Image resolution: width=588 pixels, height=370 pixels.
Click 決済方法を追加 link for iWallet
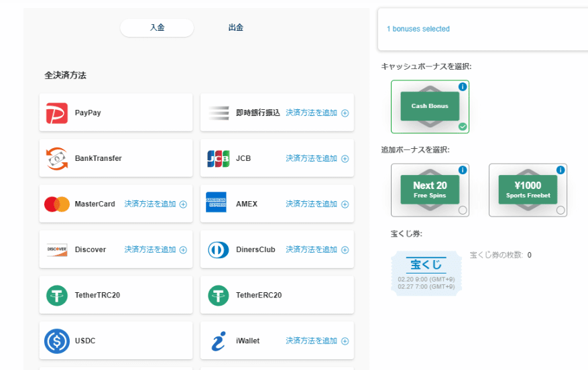click(x=311, y=341)
